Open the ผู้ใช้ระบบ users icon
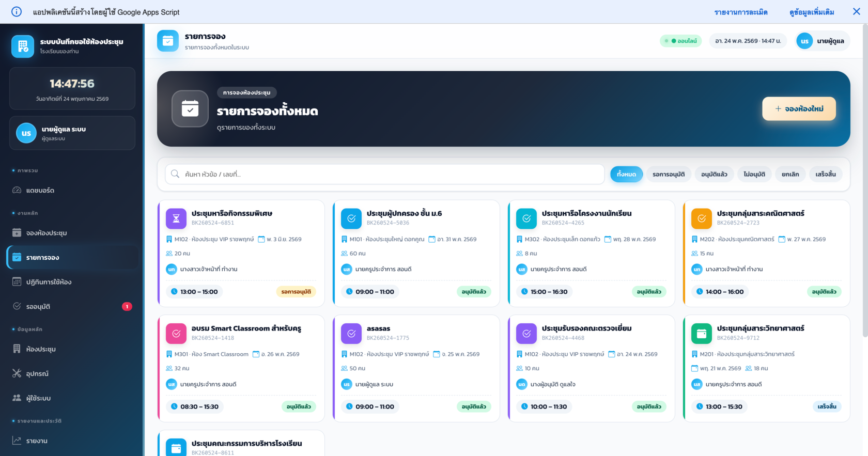This screenshot has width=868, height=456. [x=17, y=398]
